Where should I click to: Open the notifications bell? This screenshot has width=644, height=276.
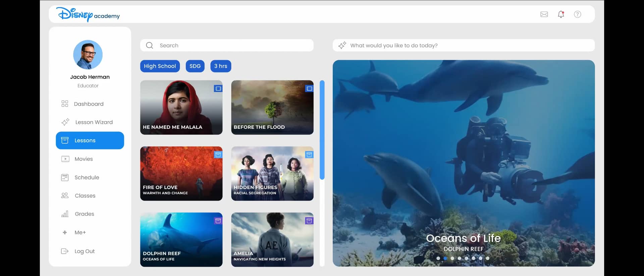(561, 14)
